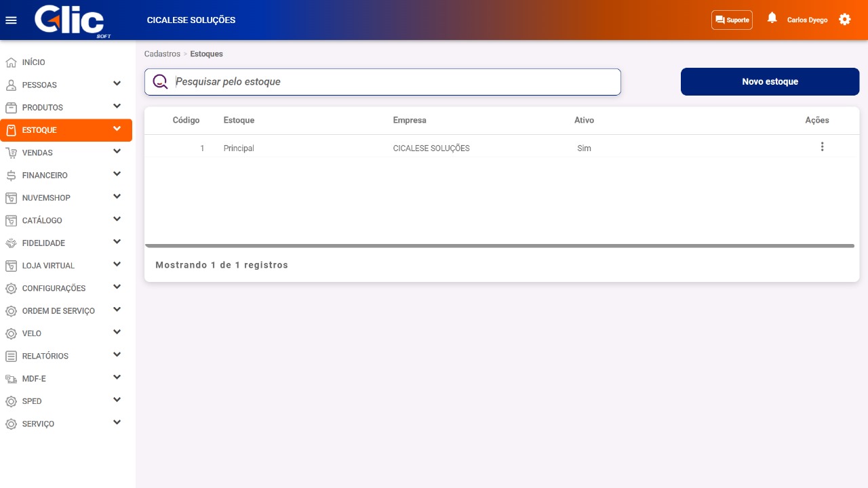
Task: Expand the Financeiro menu chevron
Action: pos(117,174)
